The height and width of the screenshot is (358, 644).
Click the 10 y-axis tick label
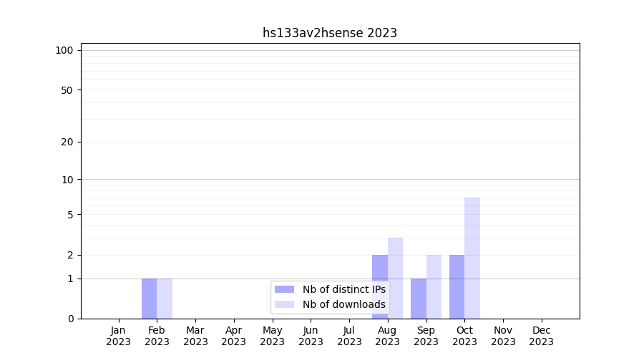pos(67,180)
